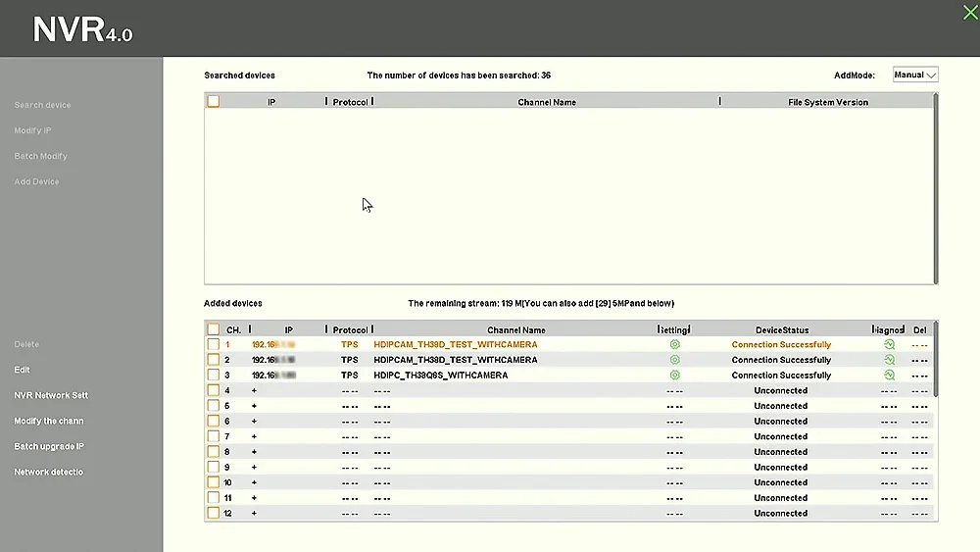This screenshot has height=552, width=980.
Task: Click the plus icon on channel 11
Action: (x=254, y=498)
